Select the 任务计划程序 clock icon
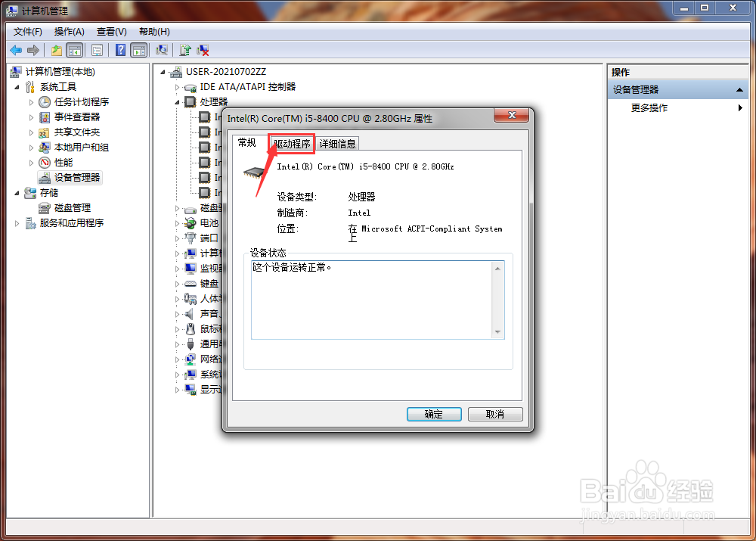The height and width of the screenshot is (541, 756). click(45, 102)
